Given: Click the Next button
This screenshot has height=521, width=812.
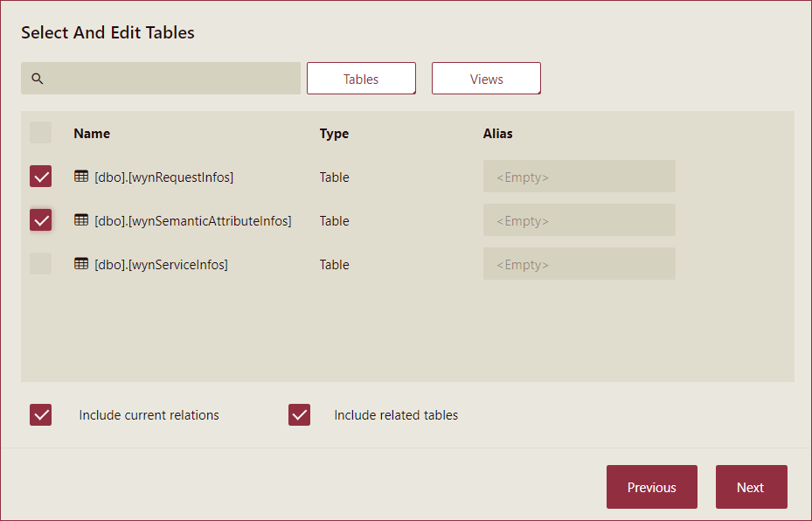Looking at the screenshot, I should pyautogui.click(x=751, y=487).
